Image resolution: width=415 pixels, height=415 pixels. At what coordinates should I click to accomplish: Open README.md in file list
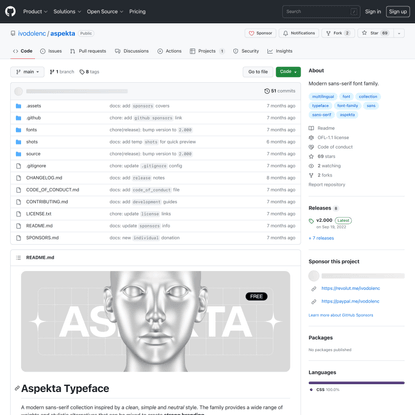point(39,226)
